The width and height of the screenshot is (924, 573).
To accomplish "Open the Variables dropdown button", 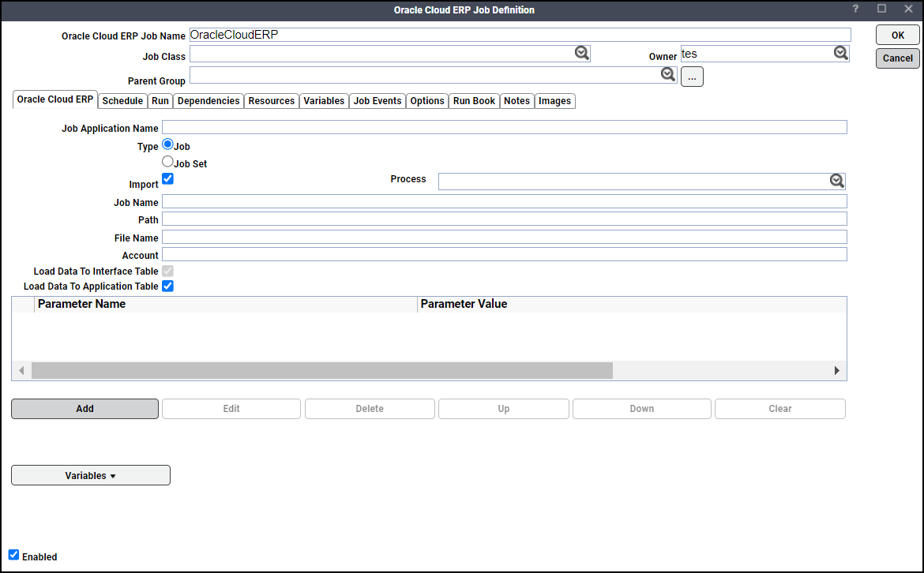I will point(91,475).
